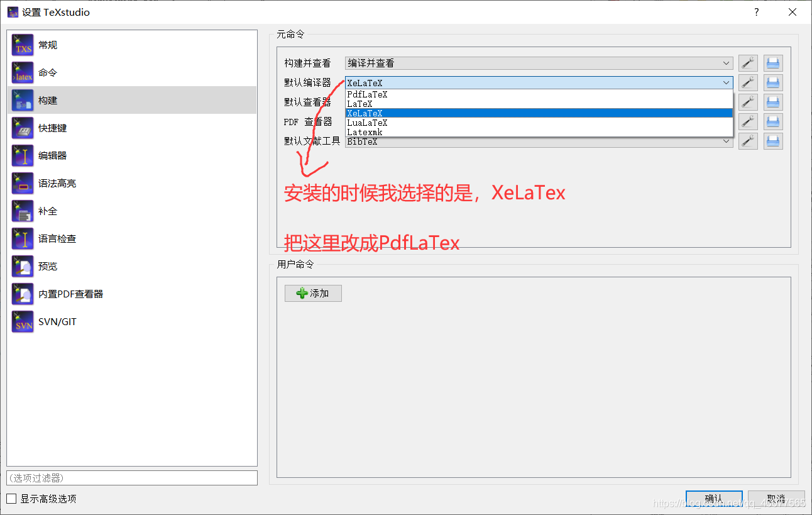Select 内置PDF查看器 label in list
Viewport: 812px width, 515px height.
(x=70, y=294)
